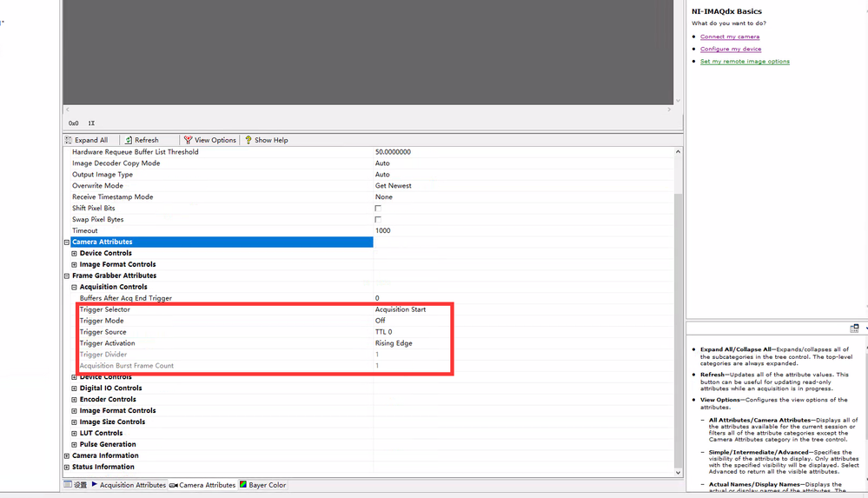The width and height of the screenshot is (868, 498).
Task: Collapse the Acquisition Controls node
Action: (x=74, y=287)
